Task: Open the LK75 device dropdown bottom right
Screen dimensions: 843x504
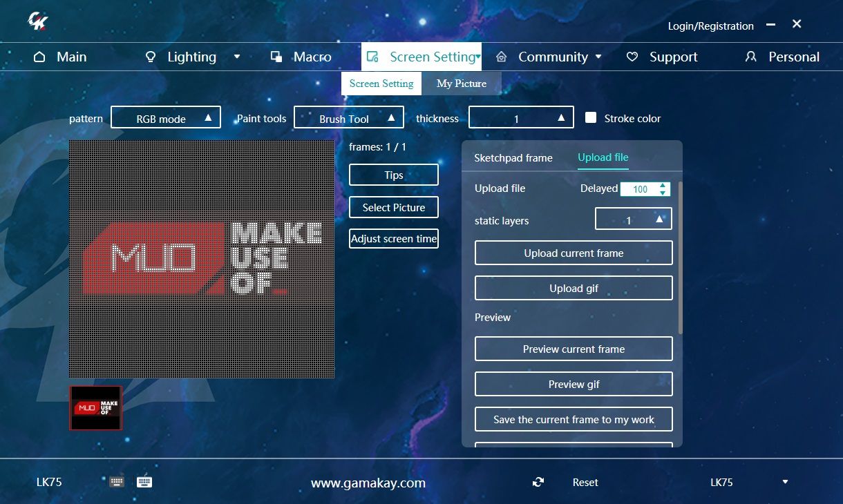Action: tap(784, 482)
